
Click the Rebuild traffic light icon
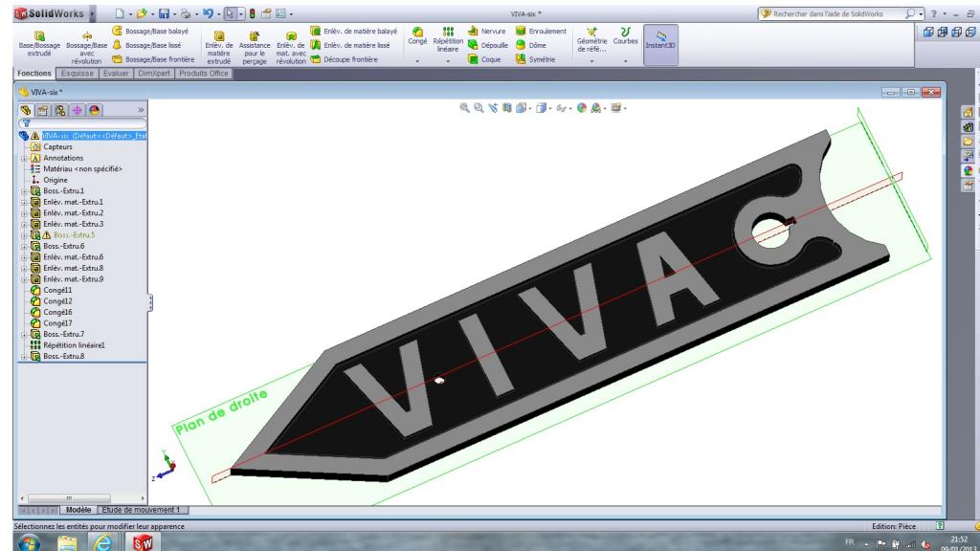point(252,13)
